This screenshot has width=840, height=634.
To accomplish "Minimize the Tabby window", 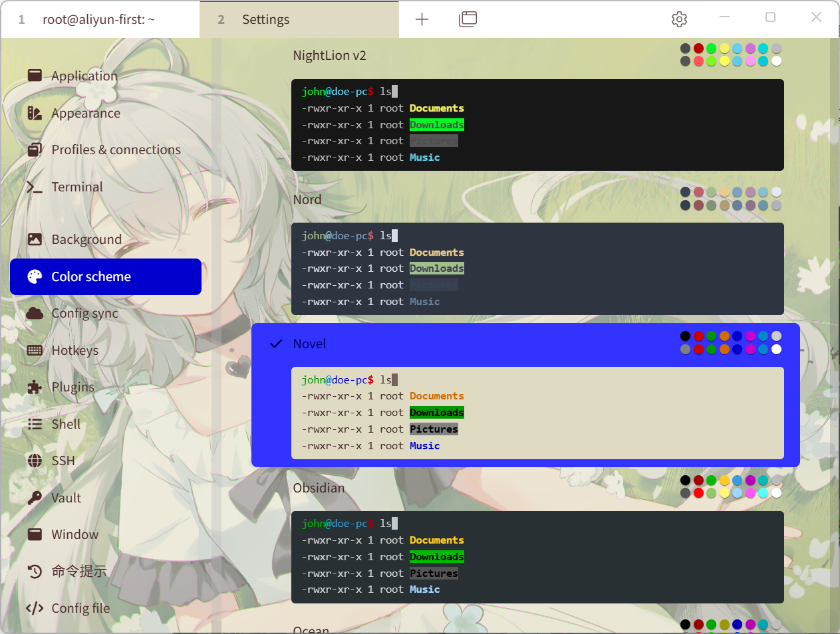I will pos(725,17).
